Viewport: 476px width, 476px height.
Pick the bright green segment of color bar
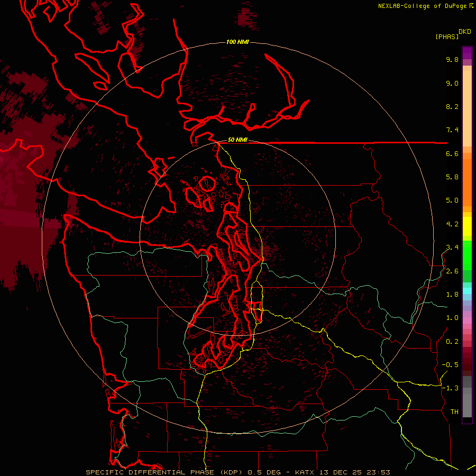(x=467, y=255)
